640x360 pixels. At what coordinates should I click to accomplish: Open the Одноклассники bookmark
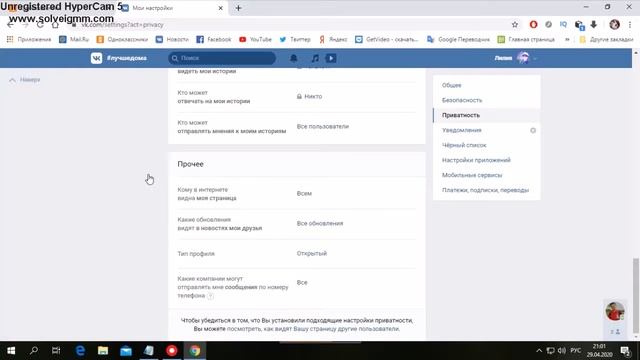point(122,40)
